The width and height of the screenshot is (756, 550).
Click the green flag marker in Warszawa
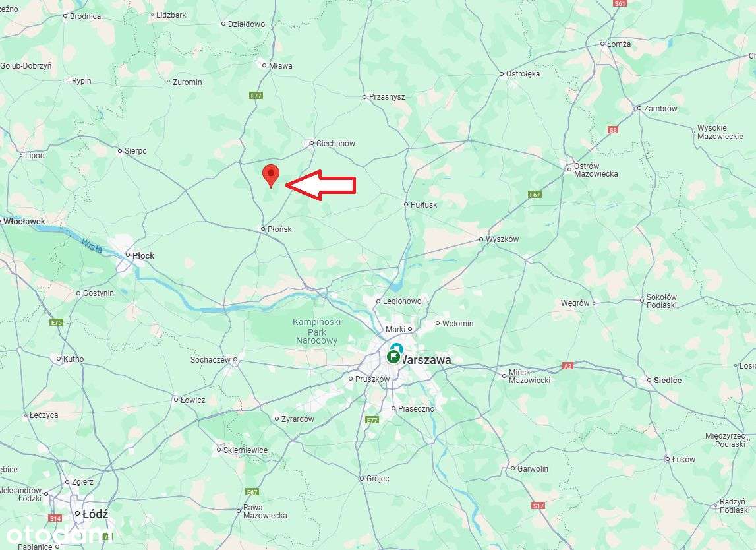click(393, 357)
